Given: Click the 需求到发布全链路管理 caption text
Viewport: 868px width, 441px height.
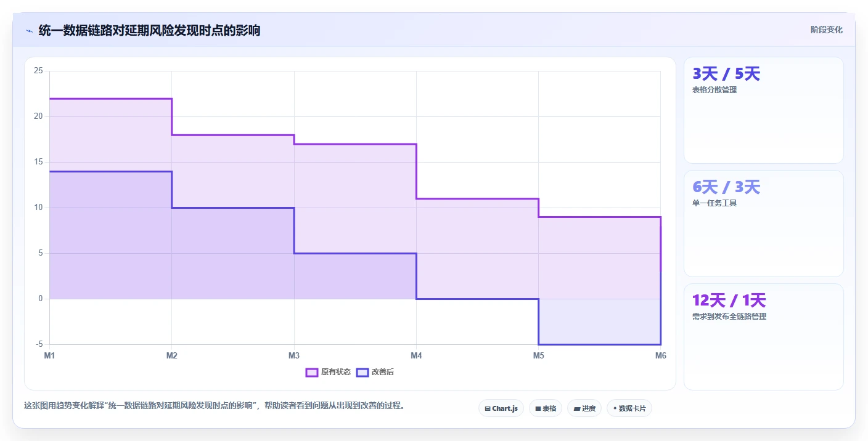Looking at the screenshot, I should [x=729, y=317].
